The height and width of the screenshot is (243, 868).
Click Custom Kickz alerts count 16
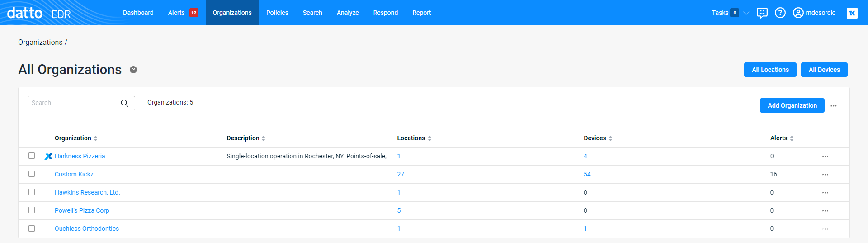(774, 174)
